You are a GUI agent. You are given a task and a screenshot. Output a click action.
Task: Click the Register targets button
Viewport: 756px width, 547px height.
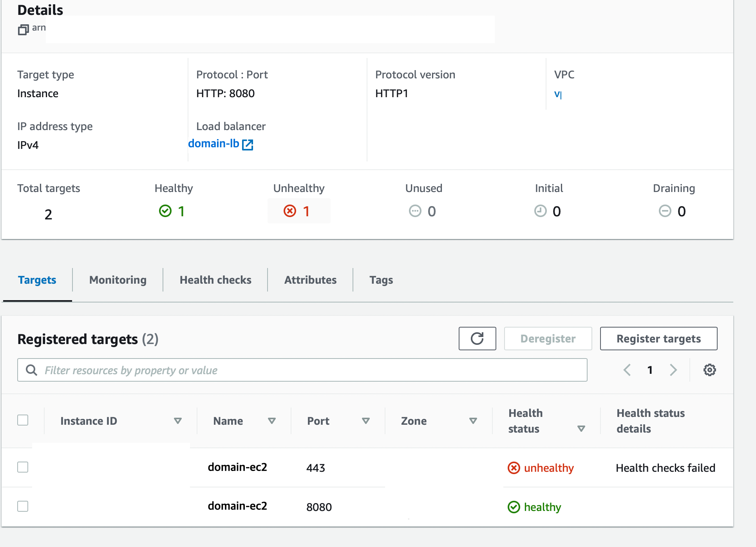click(658, 339)
